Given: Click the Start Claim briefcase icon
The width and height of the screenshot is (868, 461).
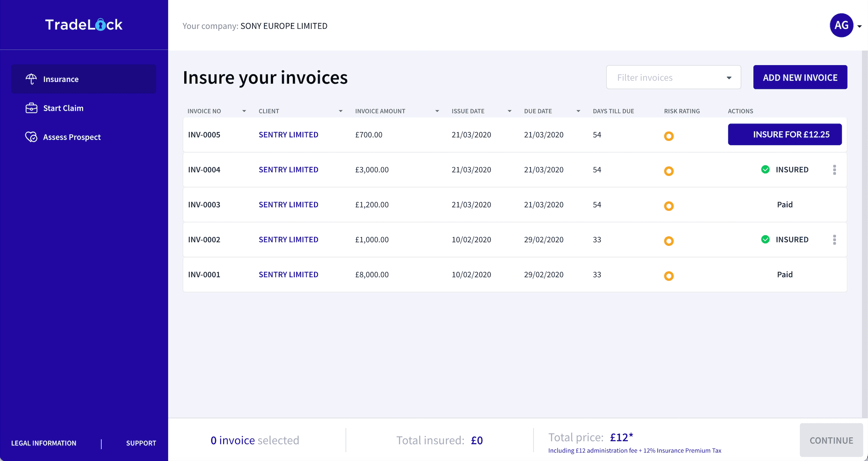Looking at the screenshot, I should [x=31, y=108].
